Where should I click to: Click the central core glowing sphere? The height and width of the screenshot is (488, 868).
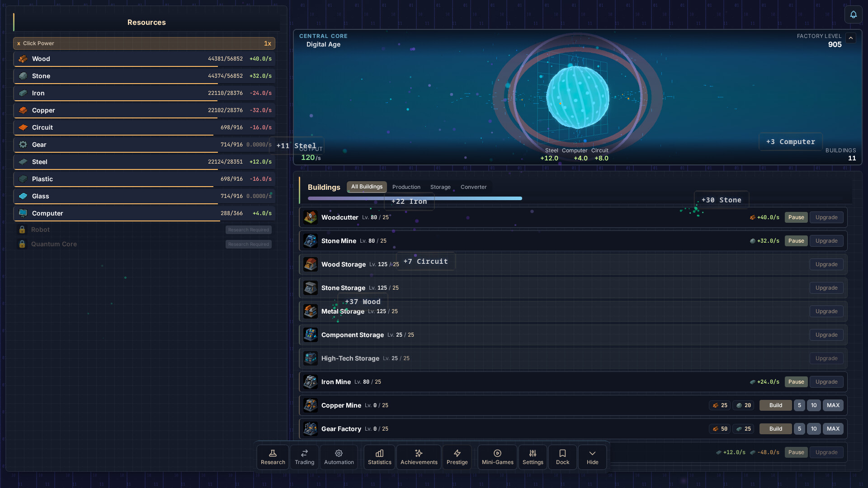(x=577, y=97)
